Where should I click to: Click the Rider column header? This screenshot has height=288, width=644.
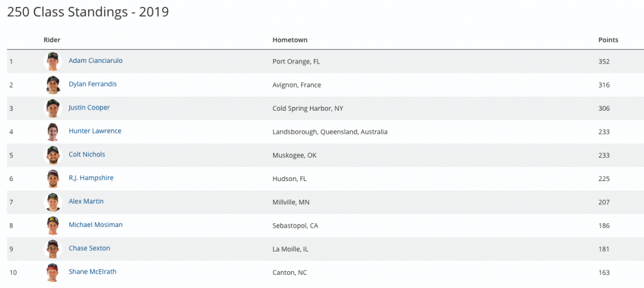(x=52, y=40)
